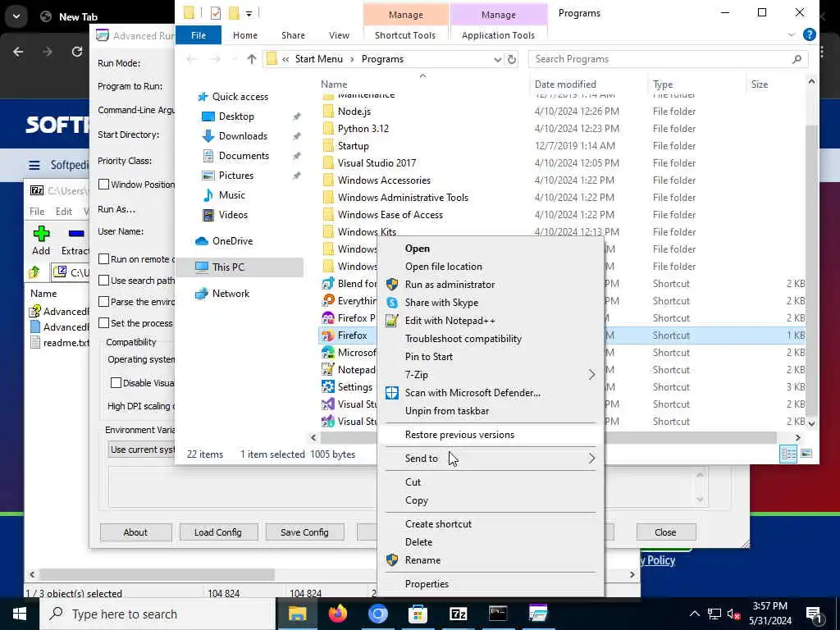Open the Explorer File tab
This screenshot has width=840, height=630.
click(199, 34)
